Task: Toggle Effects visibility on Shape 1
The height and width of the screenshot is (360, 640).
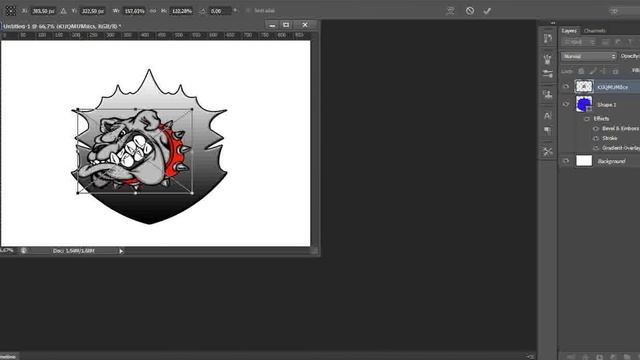Action: click(x=587, y=119)
